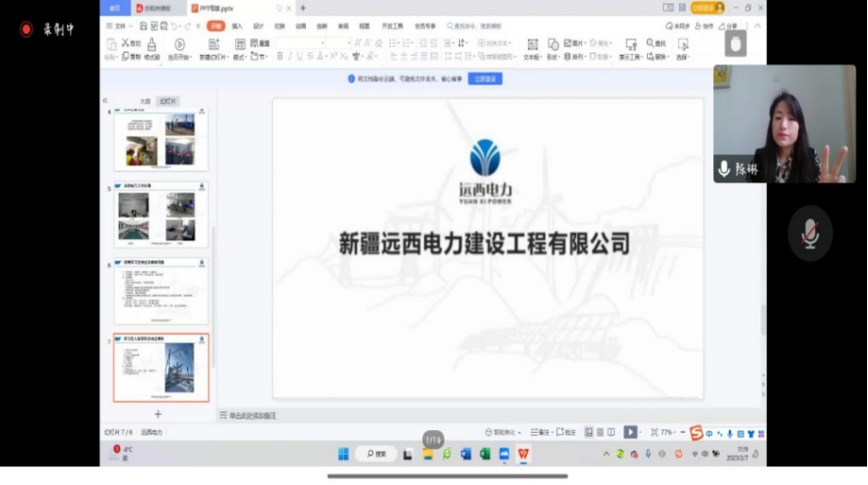Click the Superscript icon
Image resolution: width=868 pixels, height=485 pixels.
click(333, 56)
